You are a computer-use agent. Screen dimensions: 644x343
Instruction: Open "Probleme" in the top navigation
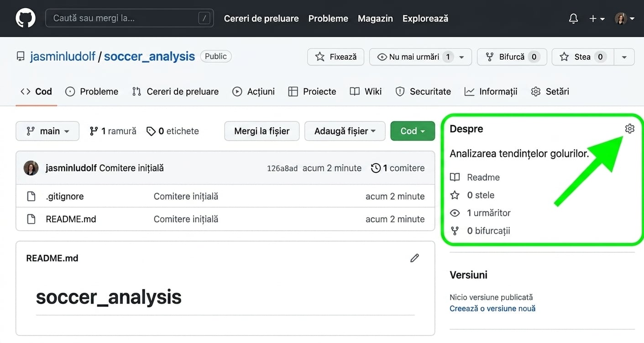(328, 19)
